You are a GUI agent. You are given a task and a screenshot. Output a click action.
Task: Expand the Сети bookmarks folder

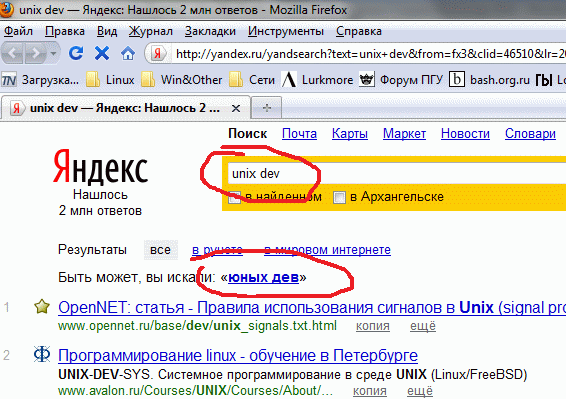coord(252,80)
